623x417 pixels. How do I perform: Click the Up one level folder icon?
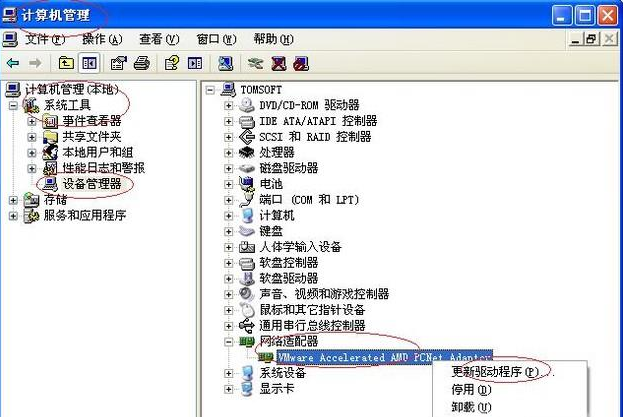tap(66, 63)
